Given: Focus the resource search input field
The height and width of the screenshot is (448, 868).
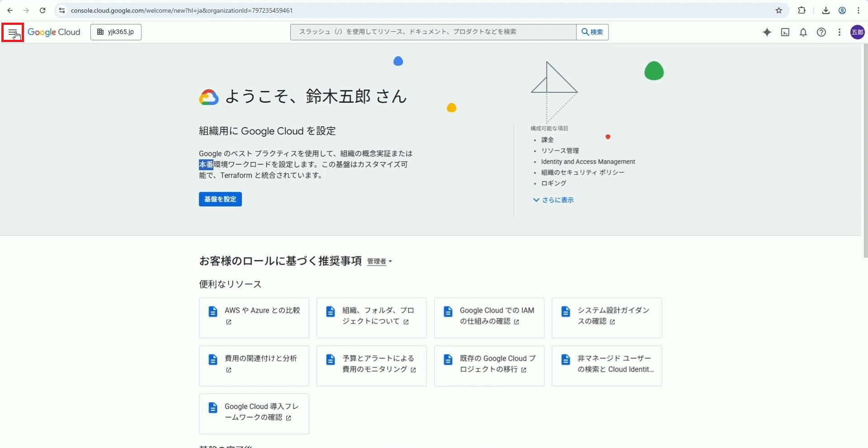Looking at the screenshot, I should pyautogui.click(x=433, y=32).
